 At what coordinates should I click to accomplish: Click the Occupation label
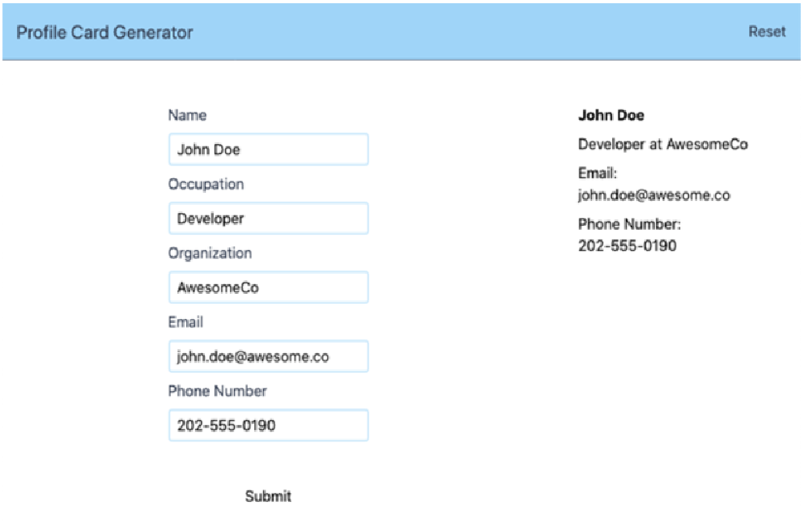pos(206,184)
